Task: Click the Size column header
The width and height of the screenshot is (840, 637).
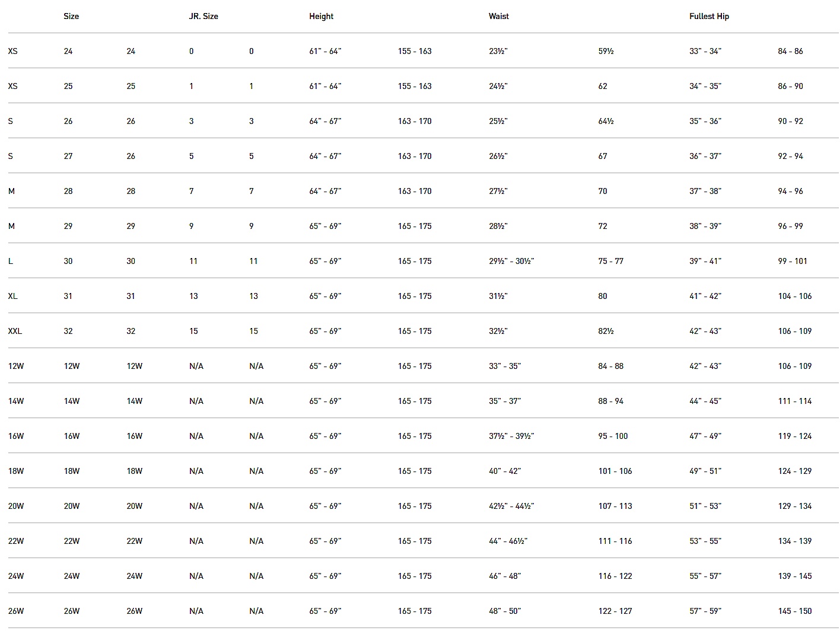Action: pos(71,17)
